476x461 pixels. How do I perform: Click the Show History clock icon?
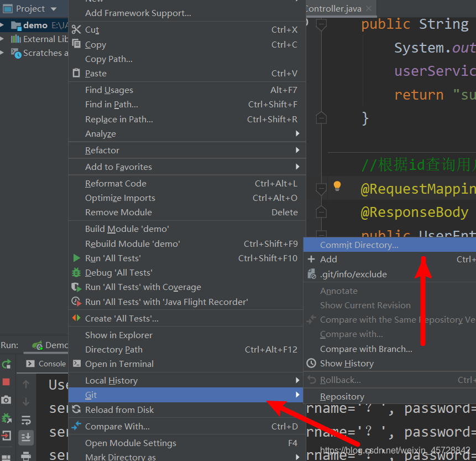tap(311, 363)
